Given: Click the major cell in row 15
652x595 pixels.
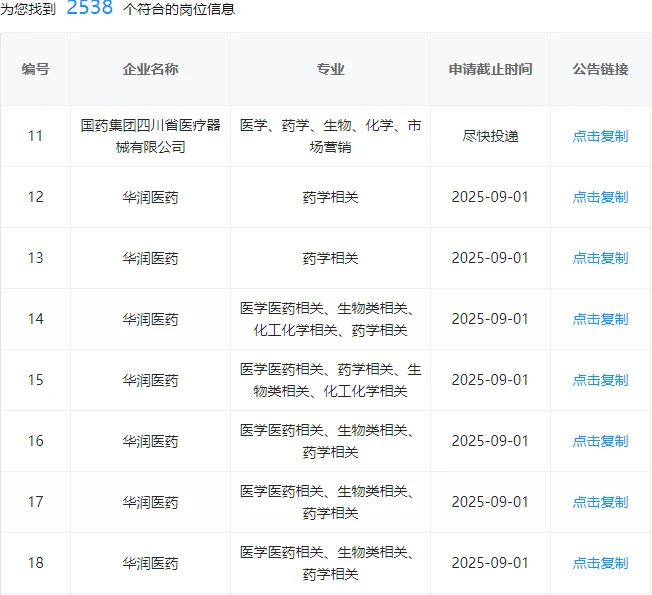Looking at the screenshot, I should (331, 380).
